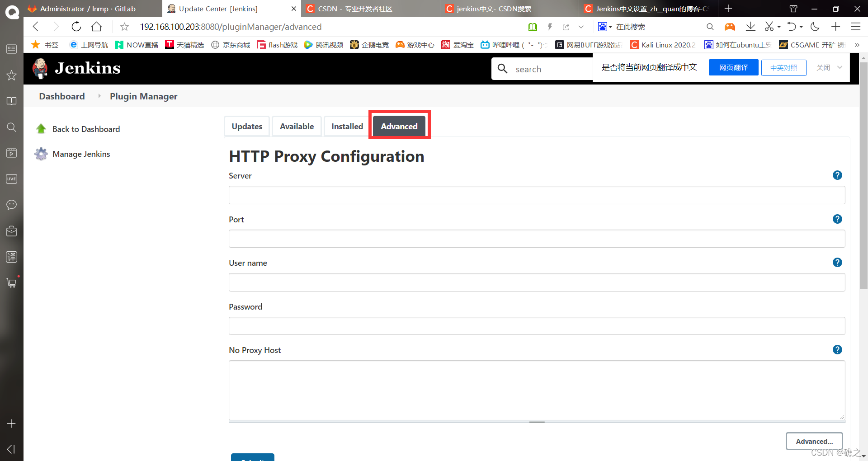868x461 pixels.
Task: Expand the undo history dropdown arrow
Action: pyautogui.click(x=801, y=27)
